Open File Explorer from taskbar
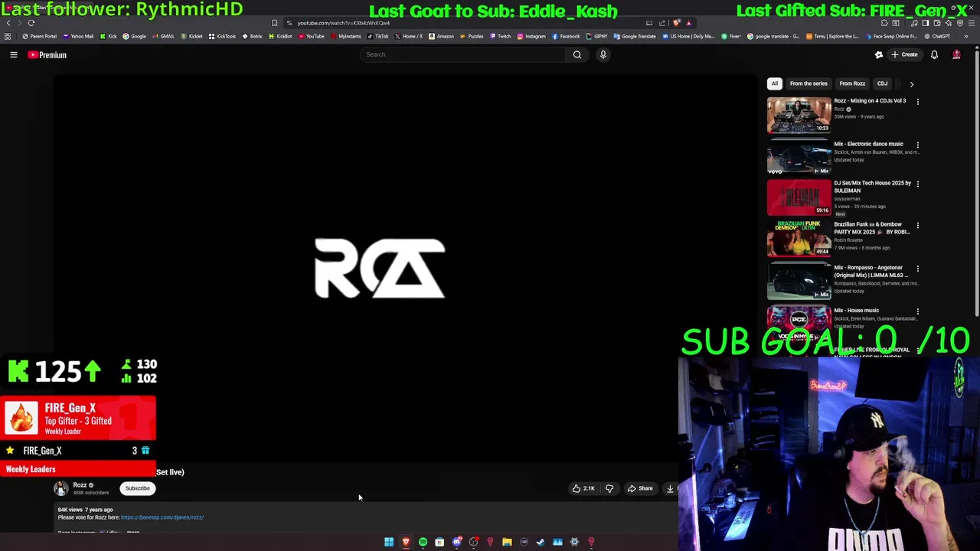The width and height of the screenshot is (980, 551). (x=507, y=542)
